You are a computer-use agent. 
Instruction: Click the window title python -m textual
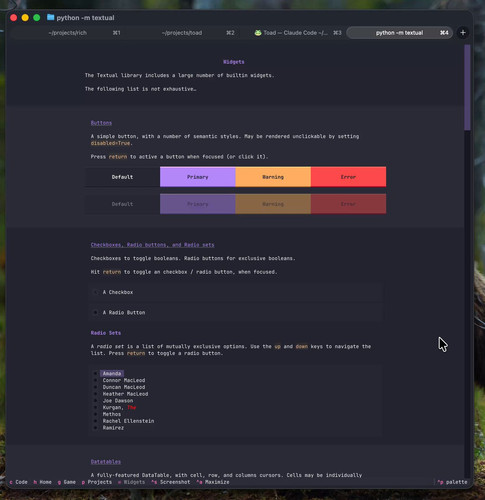click(x=85, y=18)
